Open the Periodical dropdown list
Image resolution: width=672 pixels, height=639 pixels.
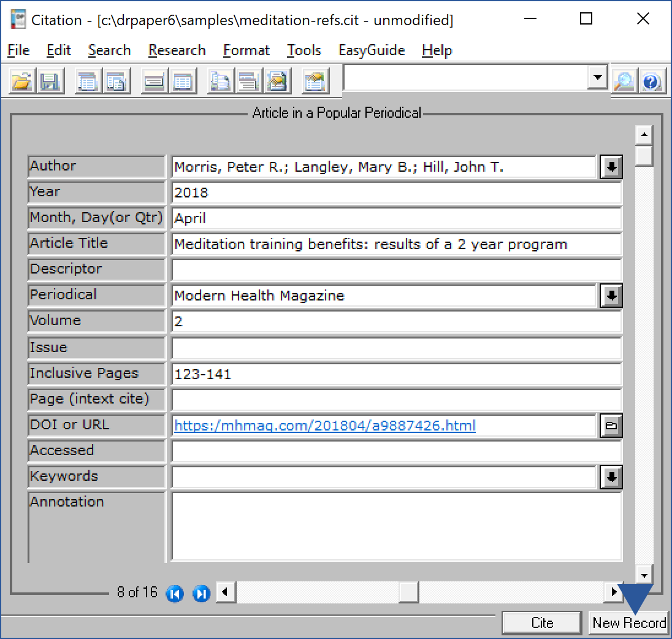(611, 296)
